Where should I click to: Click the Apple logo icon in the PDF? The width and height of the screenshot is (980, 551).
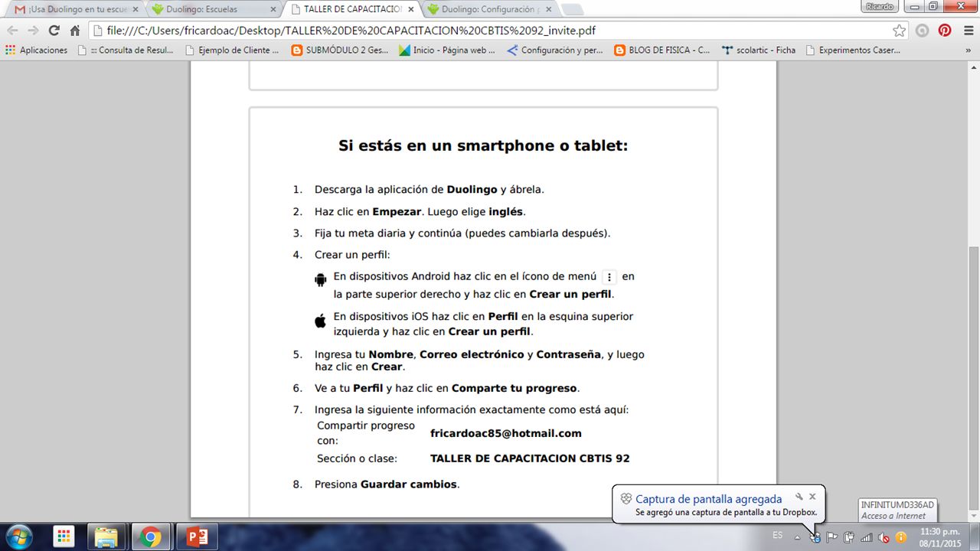(x=321, y=320)
